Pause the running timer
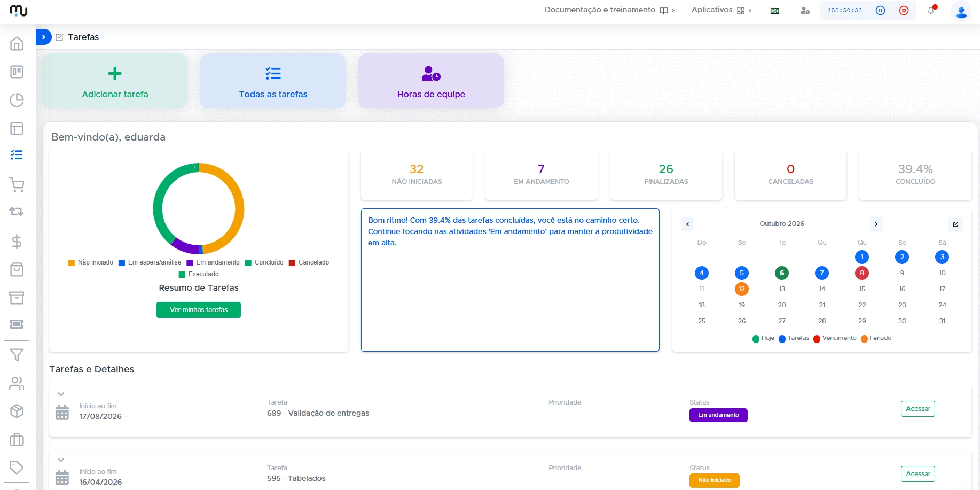This screenshot has width=980, height=490. click(881, 10)
